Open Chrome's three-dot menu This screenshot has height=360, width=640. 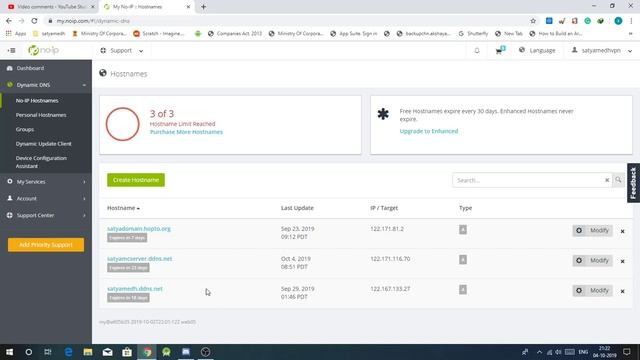[x=631, y=21]
